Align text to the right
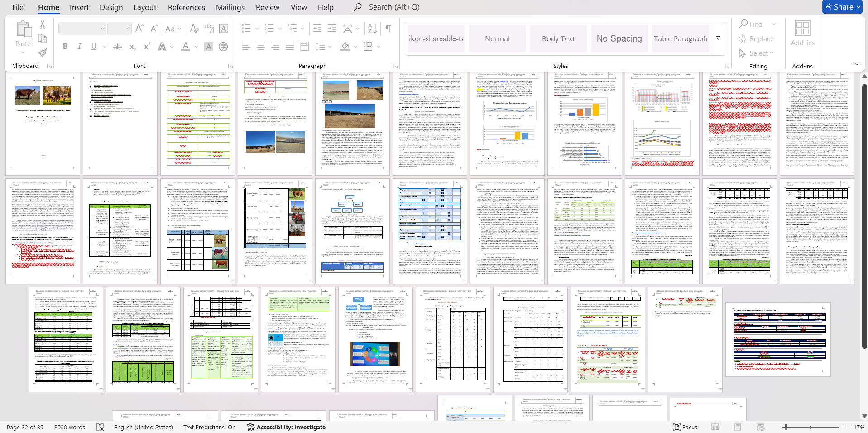 point(275,47)
